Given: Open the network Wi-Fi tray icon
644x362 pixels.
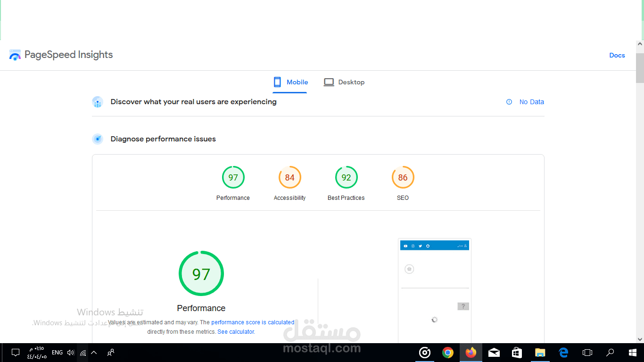Looking at the screenshot, I should pyautogui.click(x=83, y=353).
